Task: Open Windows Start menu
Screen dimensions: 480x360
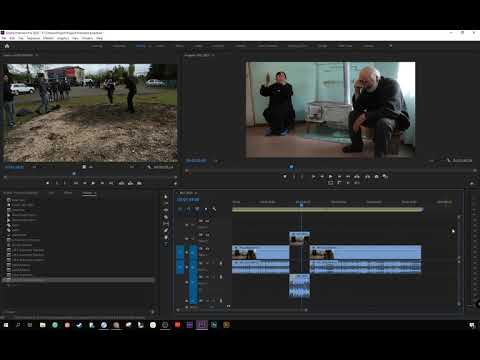Action: click(6, 325)
